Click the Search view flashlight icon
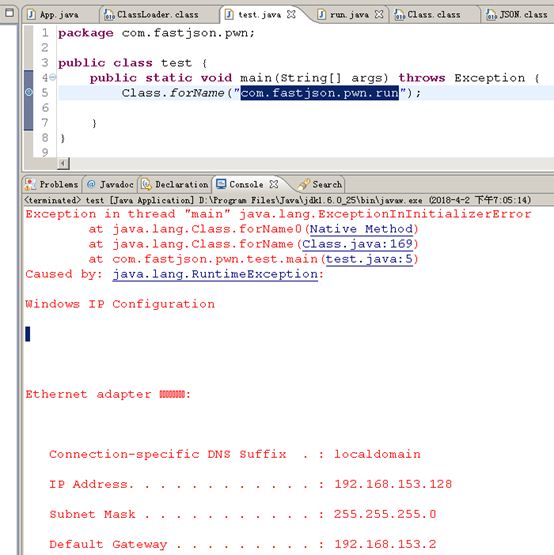Viewport: 554px width, 555px height. pyautogui.click(x=303, y=184)
